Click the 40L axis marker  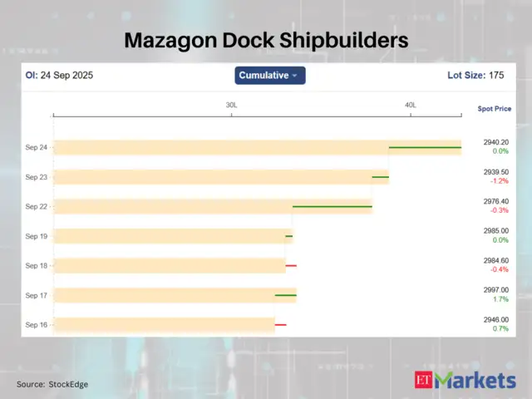click(411, 105)
